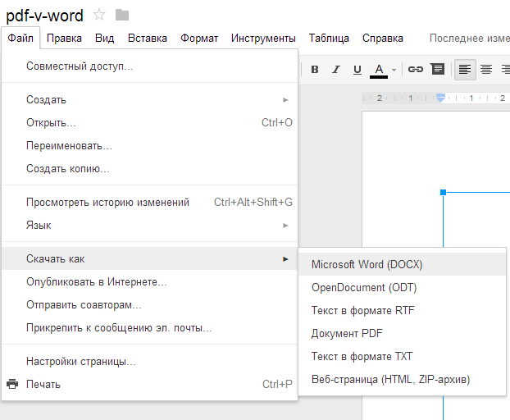Select Создать копию… menu entry
510x420 pixels.
(x=149, y=168)
